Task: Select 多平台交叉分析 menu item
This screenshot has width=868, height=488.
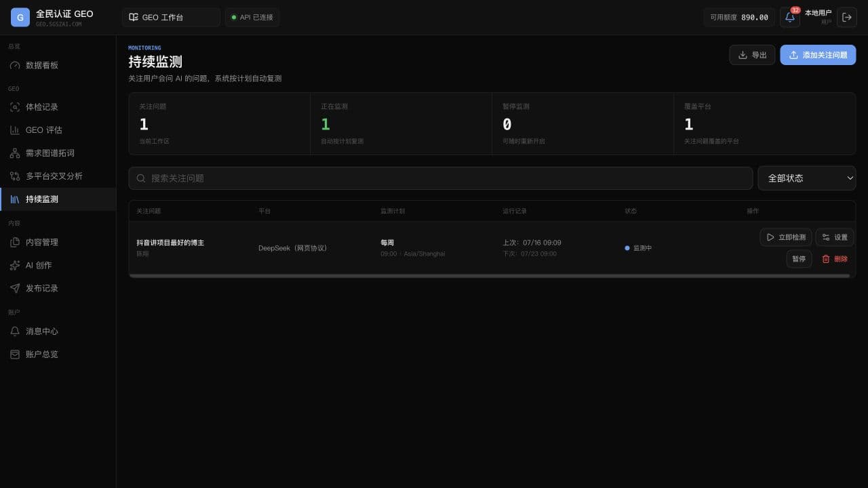Action: 58,176
